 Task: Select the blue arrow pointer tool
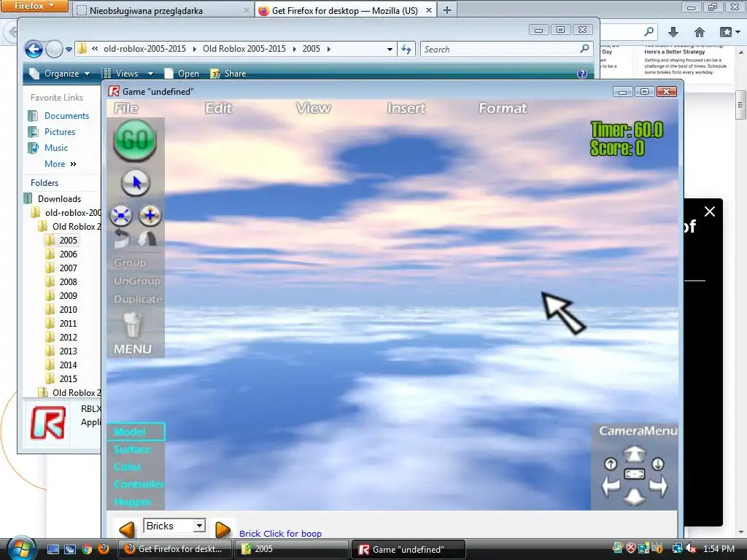point(135,182)
